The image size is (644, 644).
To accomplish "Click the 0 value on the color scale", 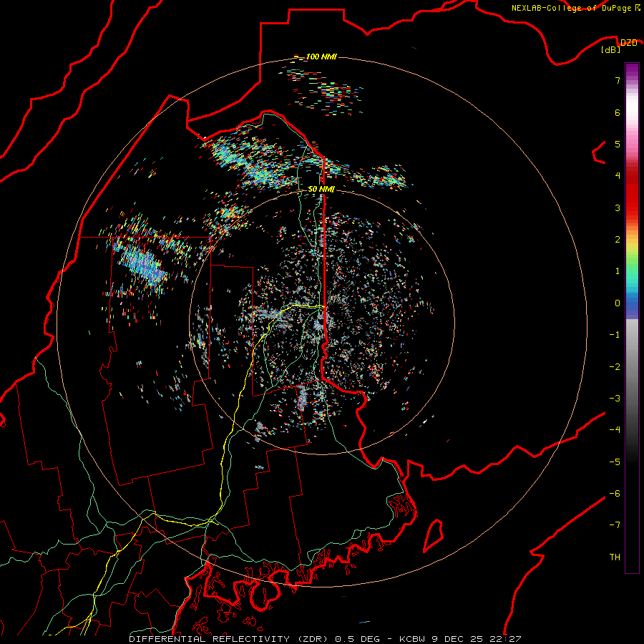I will point(618,303).
